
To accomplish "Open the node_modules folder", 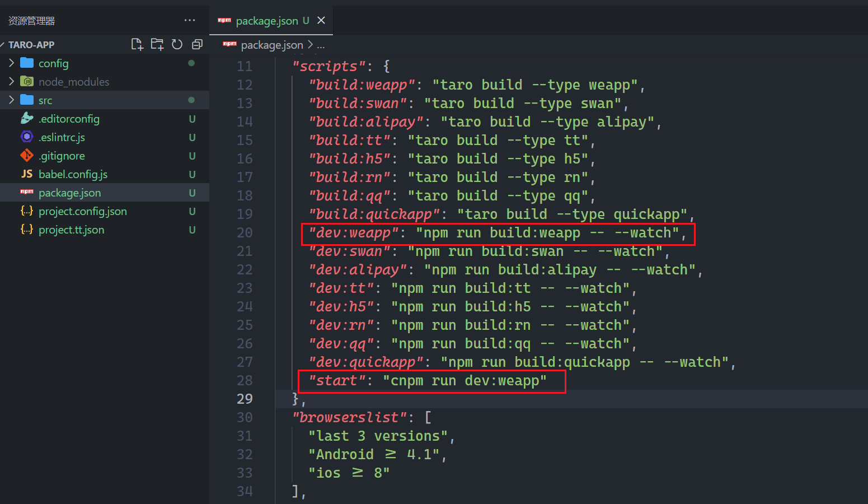I will (74, 82).
